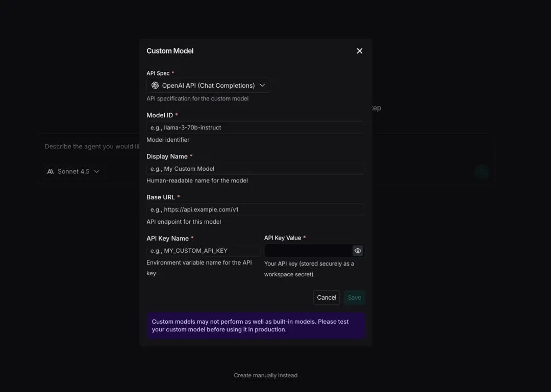Open the Create manually instead link
Screen dimensions: 551x392
click(265, 376)
